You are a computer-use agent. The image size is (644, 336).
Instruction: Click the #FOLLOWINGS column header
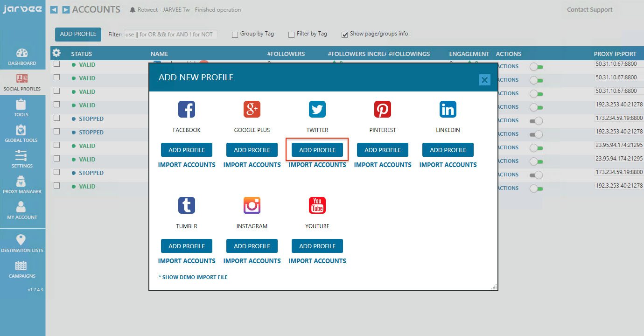[x=409, y=54]
